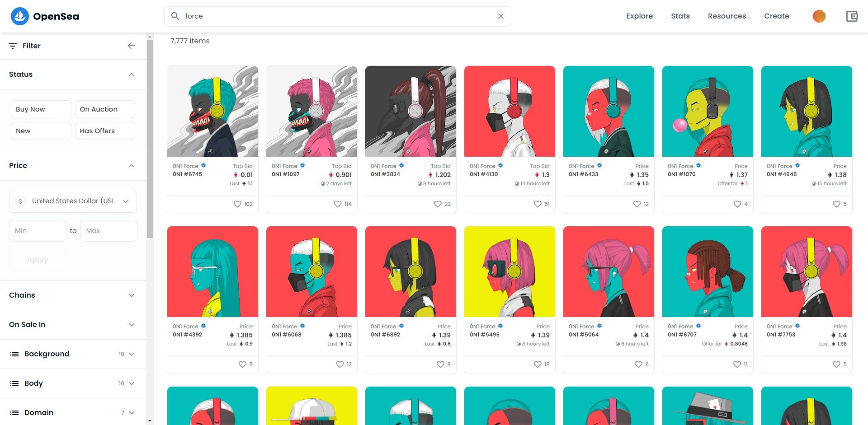Open the Explore menu
The height and width of the screenshot is (425, 868).
tap(639, 16)
